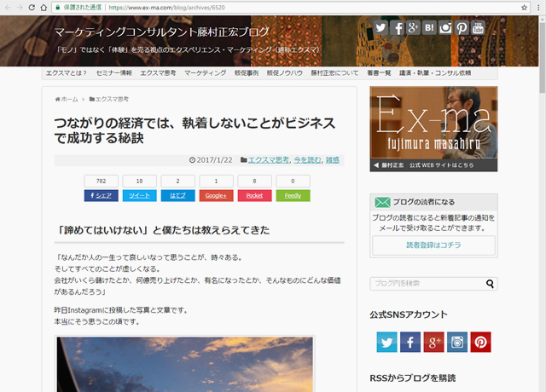
Task: Open the Twitter icon in the header banner
Action: (x=380, y=28)
